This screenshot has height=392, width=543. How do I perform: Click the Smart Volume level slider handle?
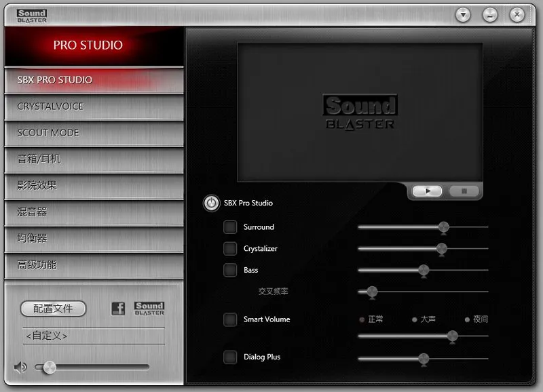[x=452, y=336]
